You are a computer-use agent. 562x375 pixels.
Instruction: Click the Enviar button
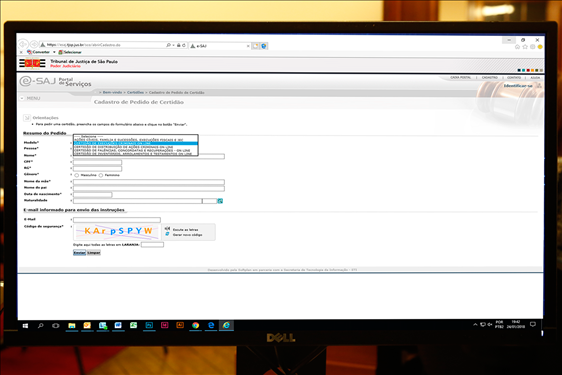click(80, 253)
